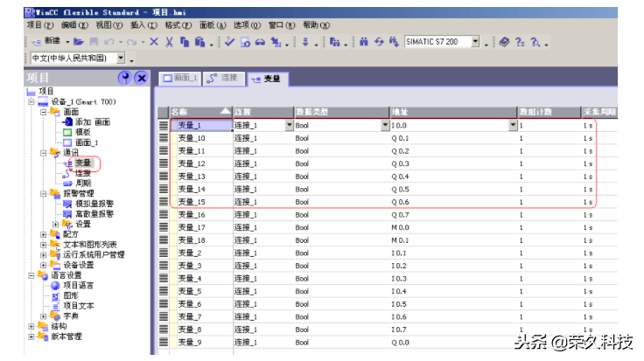Open the 中文(中华人民共和国) language dropdown
Screen dimensions: 644x361
tap(120, 59)
